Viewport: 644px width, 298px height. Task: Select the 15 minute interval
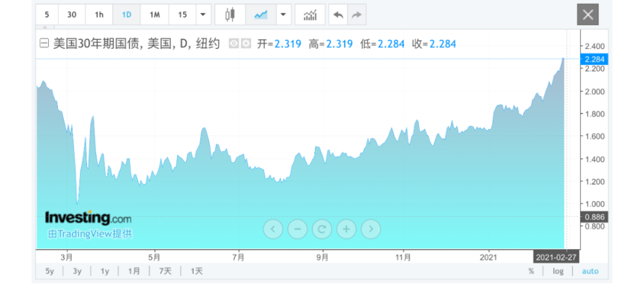pos(182,15)
